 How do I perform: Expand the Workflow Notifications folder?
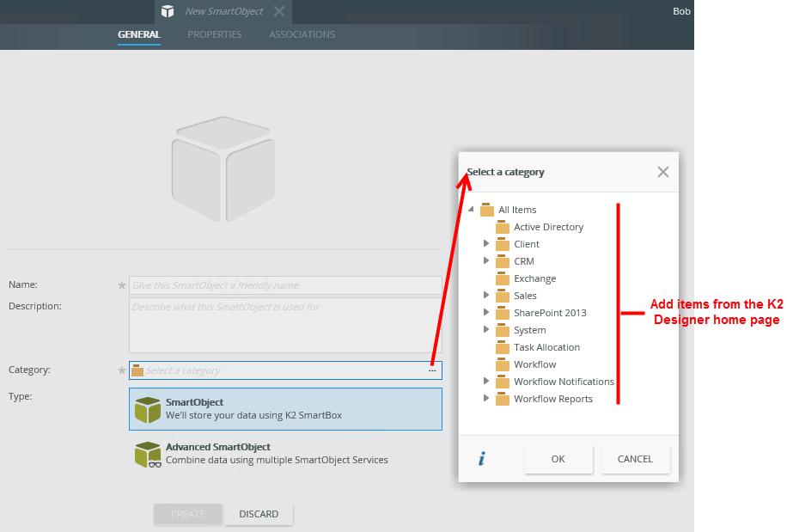pyautogui.click(x=485, y=381)
